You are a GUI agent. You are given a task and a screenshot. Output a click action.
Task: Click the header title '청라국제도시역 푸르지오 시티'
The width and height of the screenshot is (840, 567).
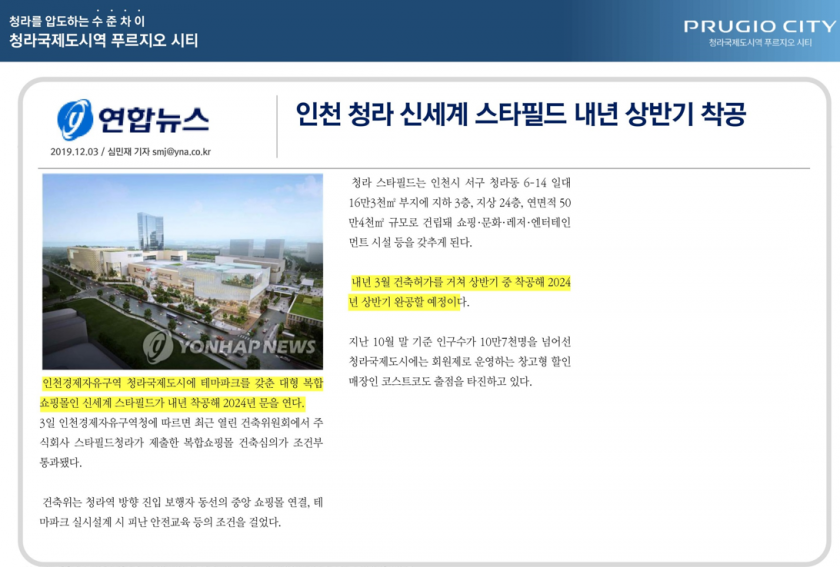[104, 41]
